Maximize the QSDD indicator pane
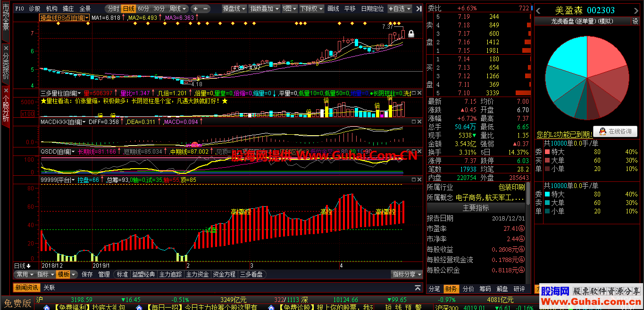Viewport: 644px width, 310px height. 414,151
